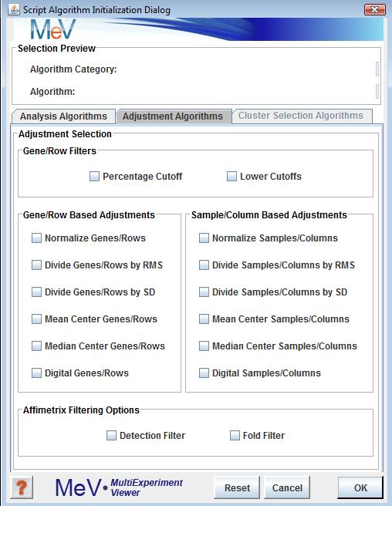Switch to the Analysis Algorithms tab
Image resolution: width=392 pixels, height=543 pixels.
click(63, 116)
